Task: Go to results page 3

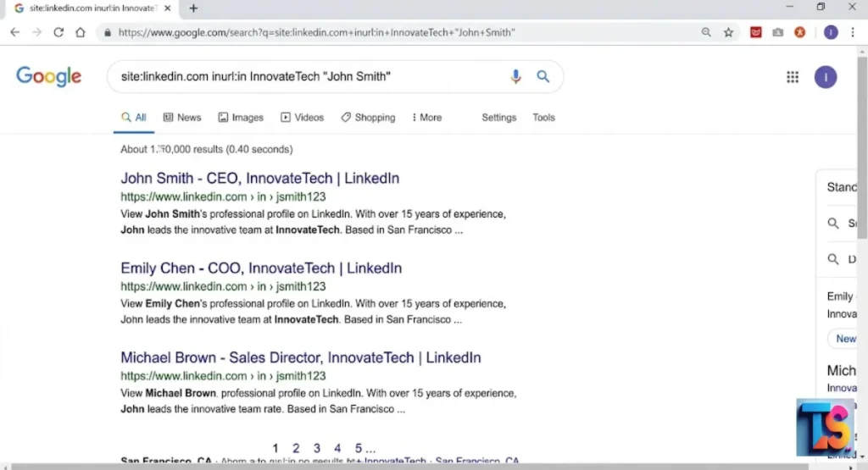Action: [x=317, y=448]
